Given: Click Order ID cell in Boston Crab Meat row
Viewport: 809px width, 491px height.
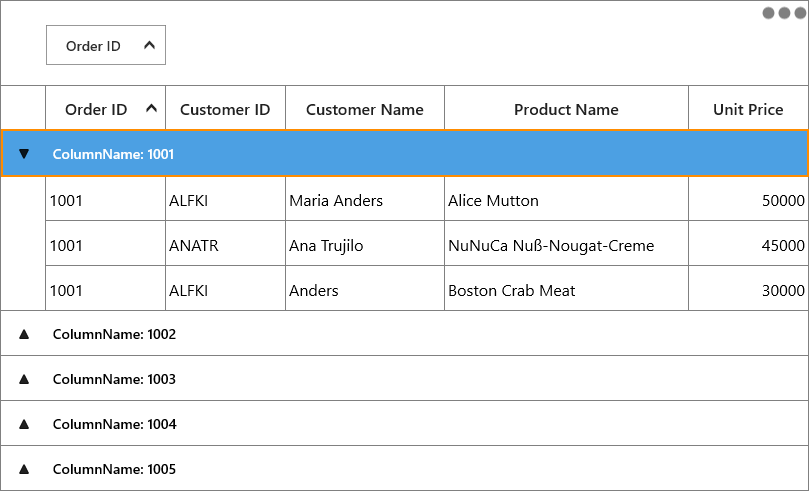Looking at the screenshot, I should point(105,288).
